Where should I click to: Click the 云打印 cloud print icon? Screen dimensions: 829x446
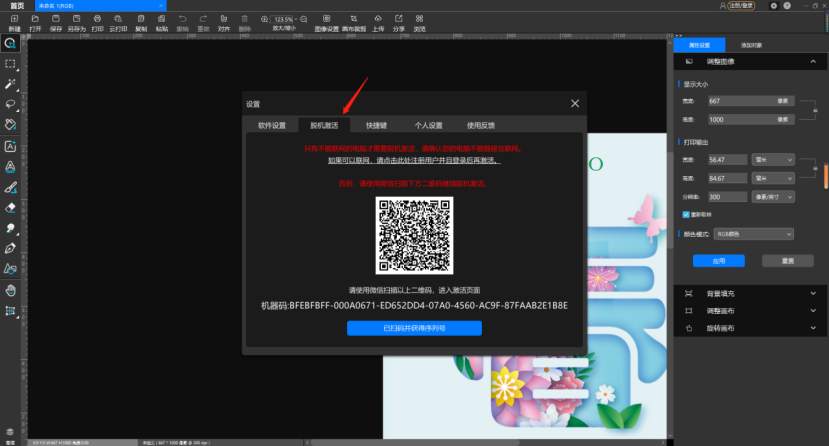tap(118, 19)
